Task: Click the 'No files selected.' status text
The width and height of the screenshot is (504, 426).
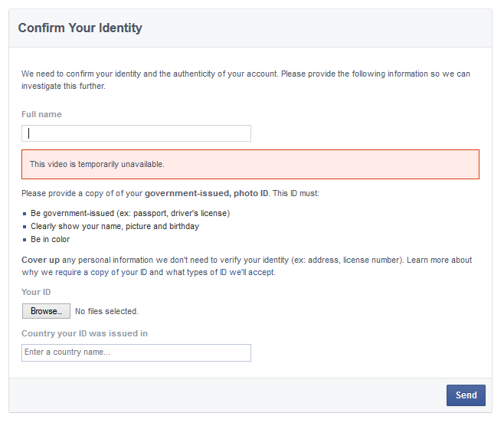Action: pyautogui.click(x=106, y=311)
